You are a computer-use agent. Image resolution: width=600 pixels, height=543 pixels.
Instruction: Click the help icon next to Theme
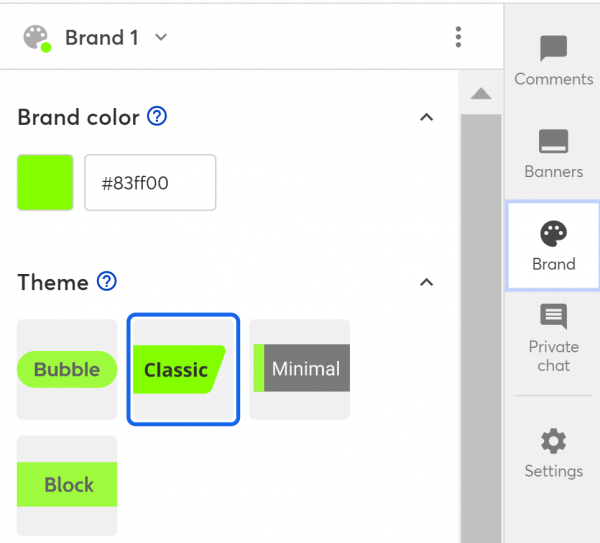(x=106, y=281)
